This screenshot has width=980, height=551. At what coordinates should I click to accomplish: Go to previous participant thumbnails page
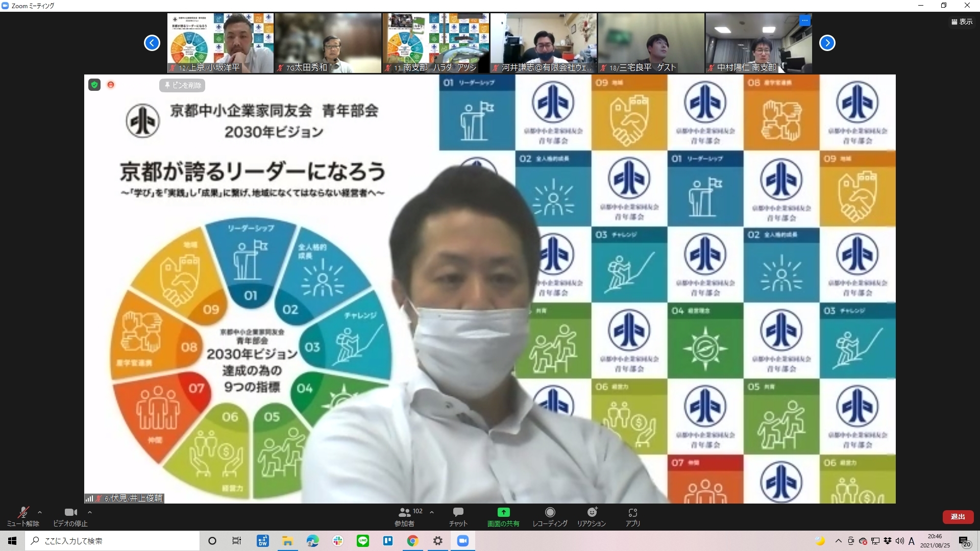152,43
